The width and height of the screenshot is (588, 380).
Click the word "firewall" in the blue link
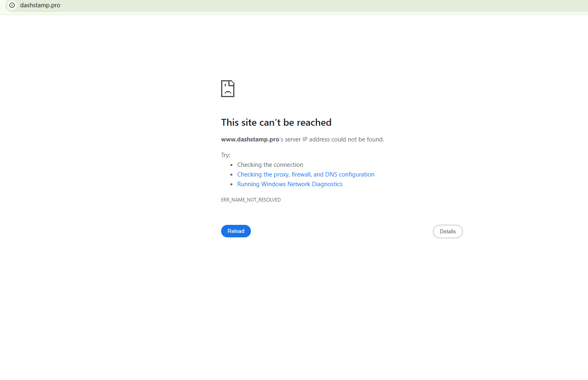click(301, 174)
